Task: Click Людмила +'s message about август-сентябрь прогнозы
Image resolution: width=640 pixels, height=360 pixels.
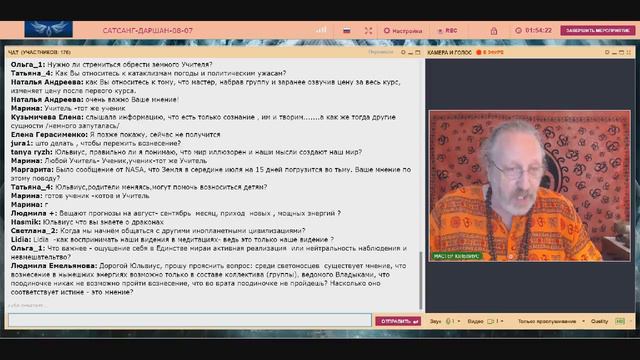Action: pyautogui.click(x=176, y=213)
